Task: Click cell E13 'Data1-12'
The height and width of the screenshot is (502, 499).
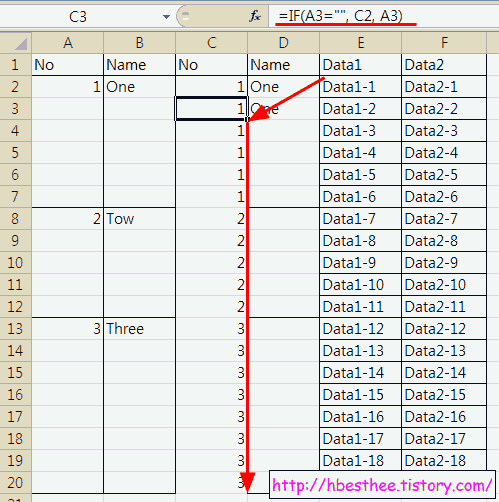Action: 361,329
